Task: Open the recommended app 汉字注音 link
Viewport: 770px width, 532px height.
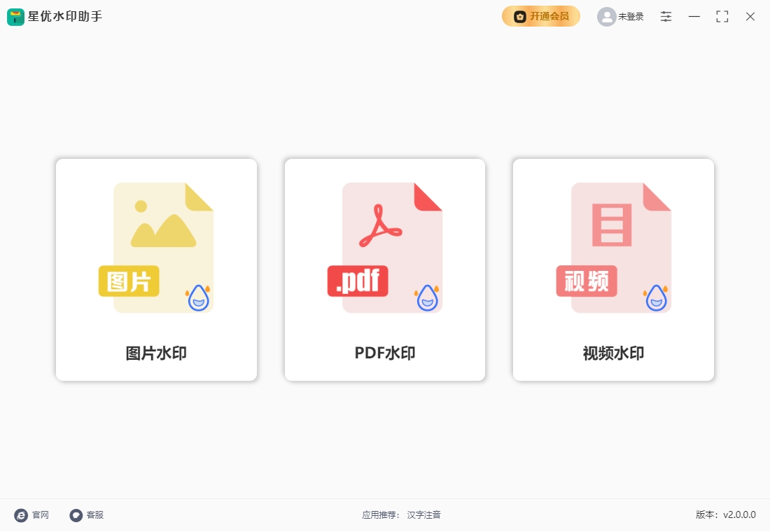Action: tap(424, 515)
